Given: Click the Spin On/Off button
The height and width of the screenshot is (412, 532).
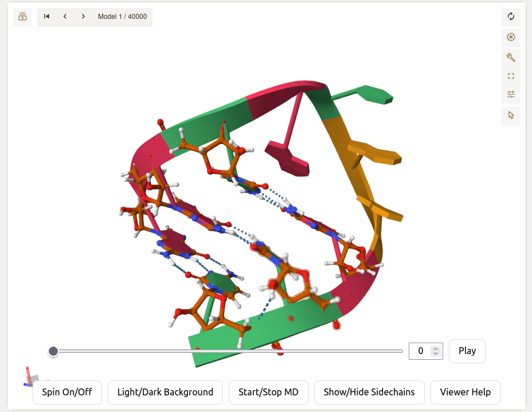Looking at the screenshot, I should [x=67, y=392].
